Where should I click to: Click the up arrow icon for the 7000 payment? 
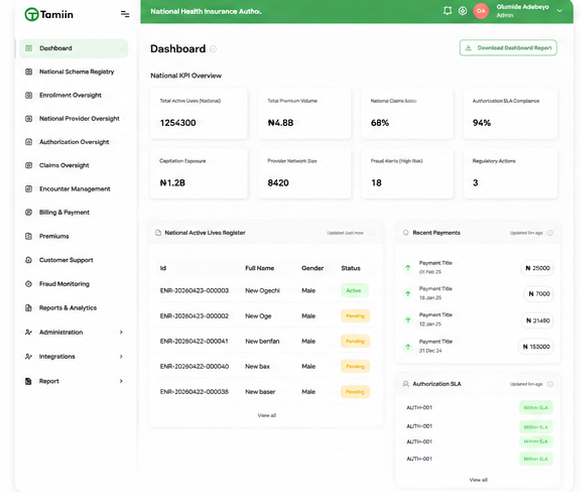(408, 293)
